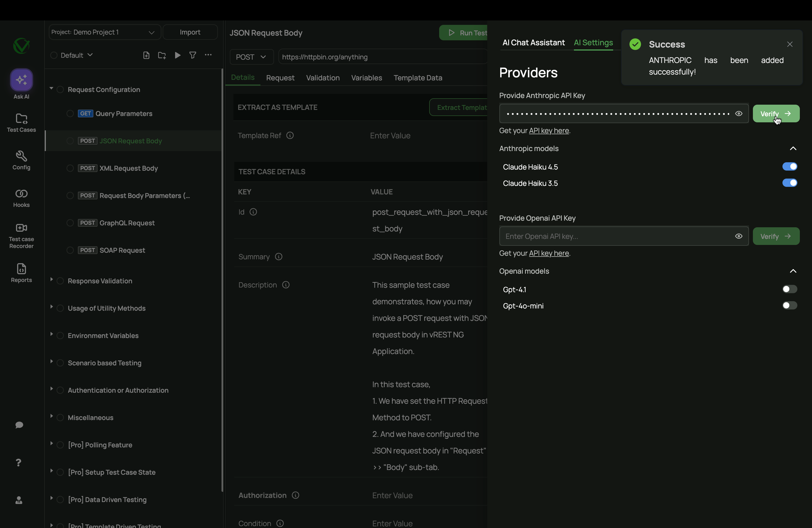Run all tests with play icon

(x=177, y=55)
